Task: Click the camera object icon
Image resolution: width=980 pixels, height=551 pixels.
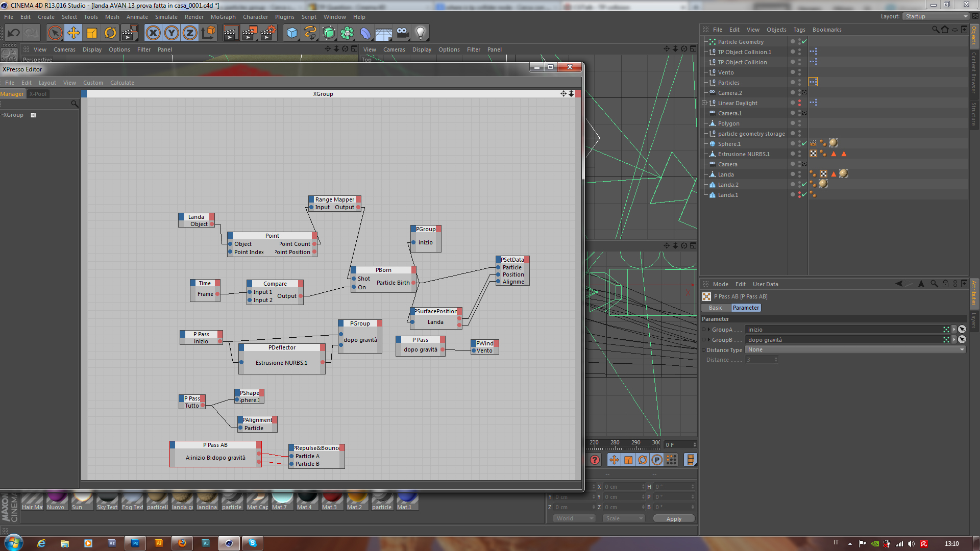Action: [402, 33]
